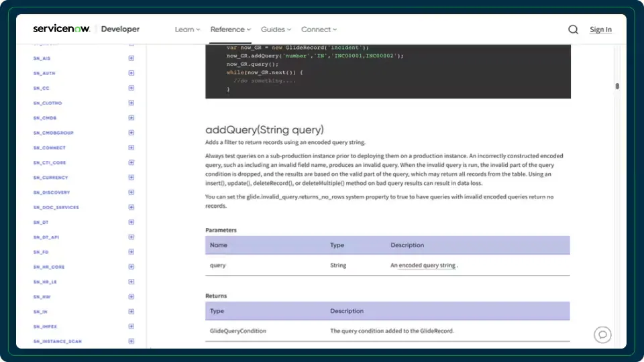Expand SN_IMPEX with its plus icon

[x=131, y=326]
